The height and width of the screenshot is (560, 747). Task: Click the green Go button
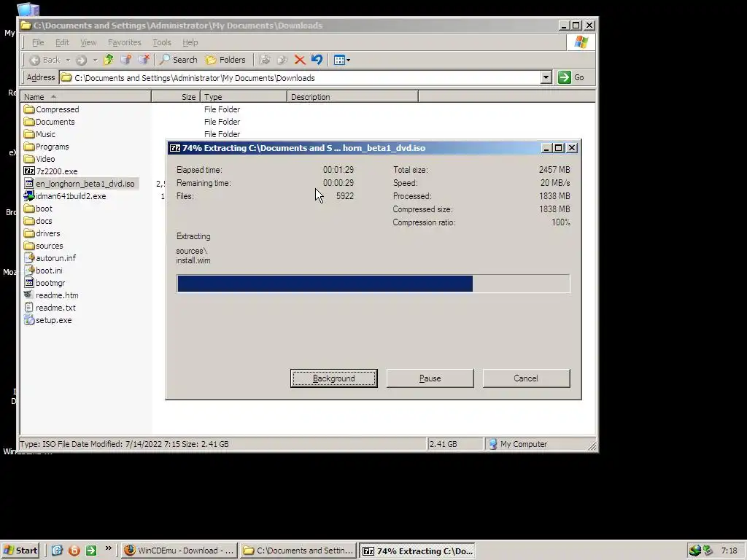click(571, 77)
